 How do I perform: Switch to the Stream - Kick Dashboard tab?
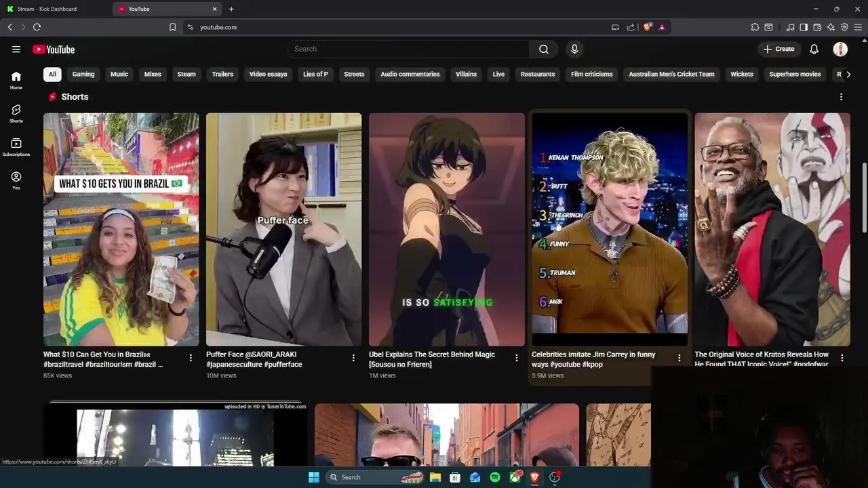(x=54, y=9)
